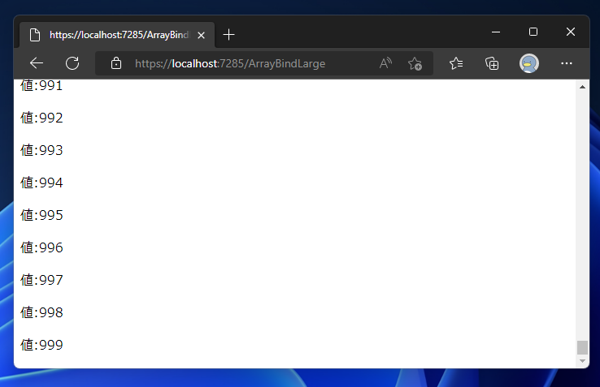Select the localhost:7285/ArrayBind tab
Screen dimensions: 600x387
[117, 35]
